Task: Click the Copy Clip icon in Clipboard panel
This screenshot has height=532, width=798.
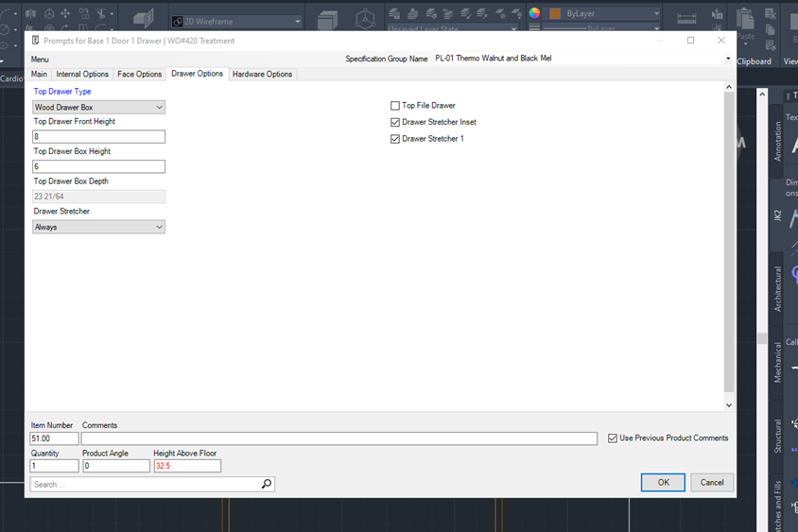Action: click(x=771, y=30)
